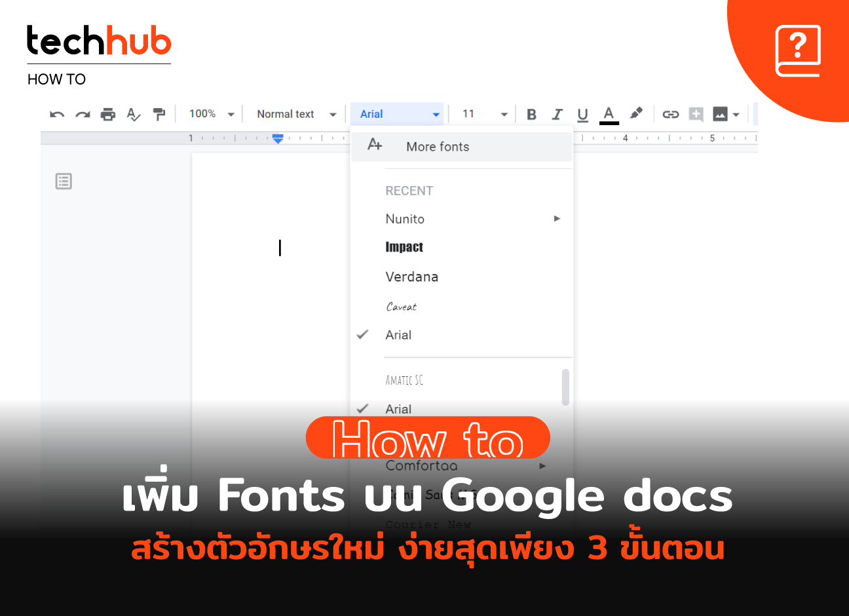Add a comment with the plus bubble icon

(x=696, y=115)
